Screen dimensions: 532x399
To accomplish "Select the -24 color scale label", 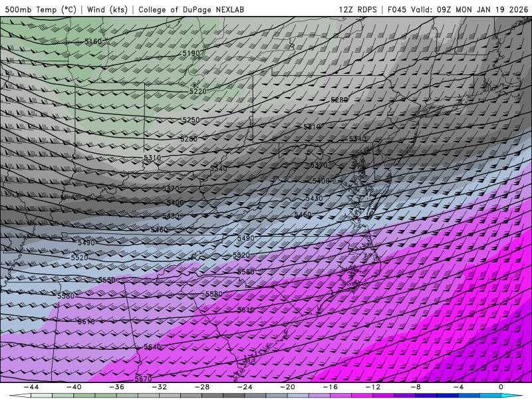I will (x=245, y=387).
